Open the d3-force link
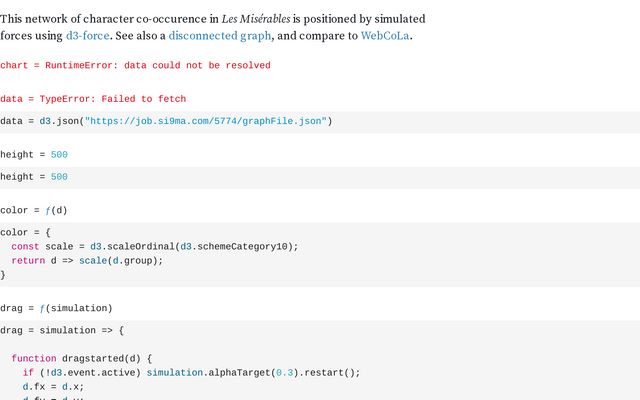 [x=87, y=36]
